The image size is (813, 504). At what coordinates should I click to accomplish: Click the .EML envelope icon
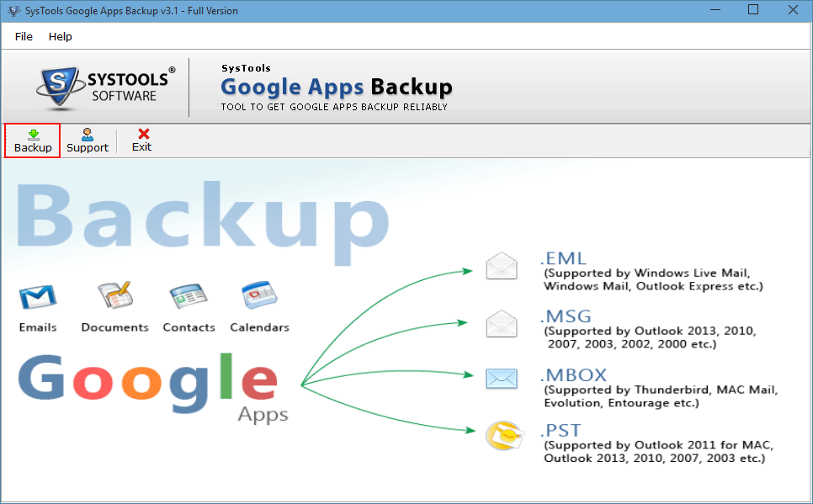click(502, 265)
